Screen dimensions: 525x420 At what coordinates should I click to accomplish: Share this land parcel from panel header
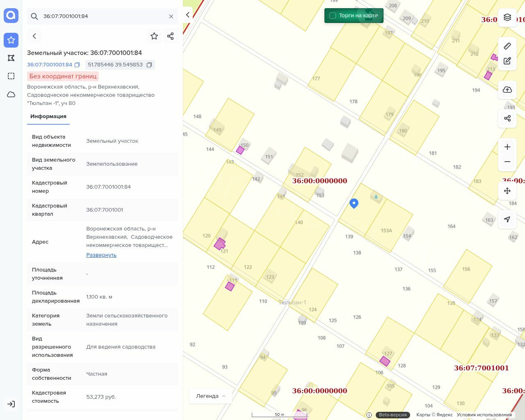[171, 36]
